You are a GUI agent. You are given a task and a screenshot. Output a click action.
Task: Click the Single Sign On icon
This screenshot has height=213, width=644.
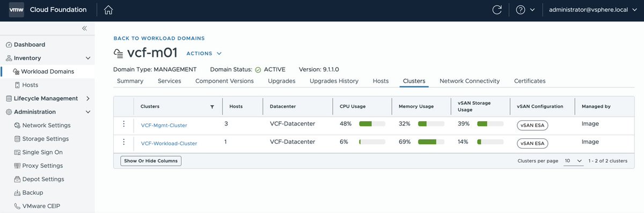click(17, 152)
